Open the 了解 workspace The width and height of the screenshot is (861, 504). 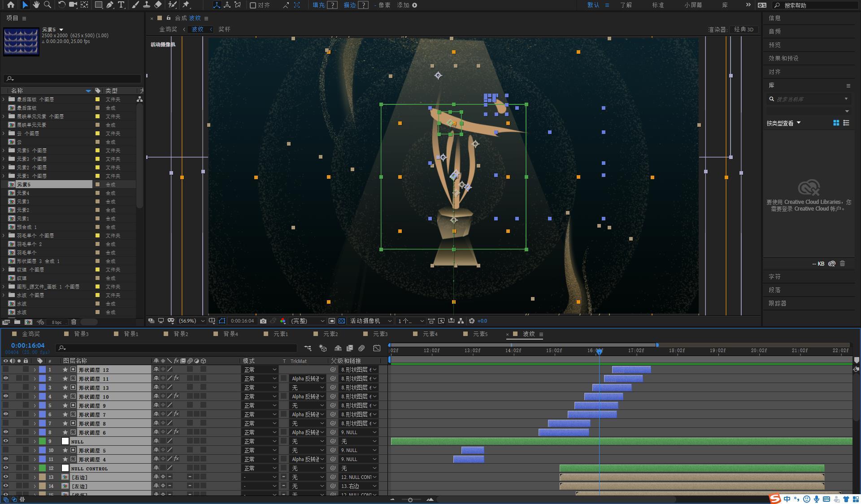tap(626, 5)
